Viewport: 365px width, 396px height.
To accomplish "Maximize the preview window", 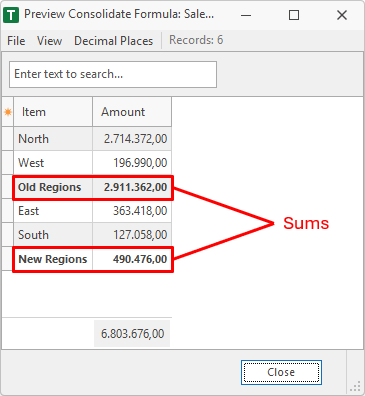I will pos(294,15).
